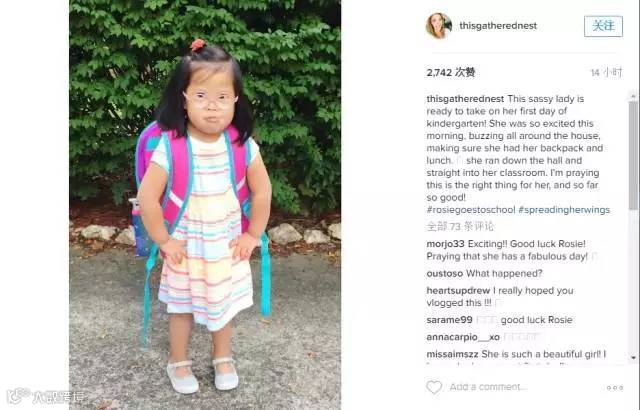Open commenter missaimszz's profile
The height and width of the screenshot is (410, 640).
pos(452,354)
